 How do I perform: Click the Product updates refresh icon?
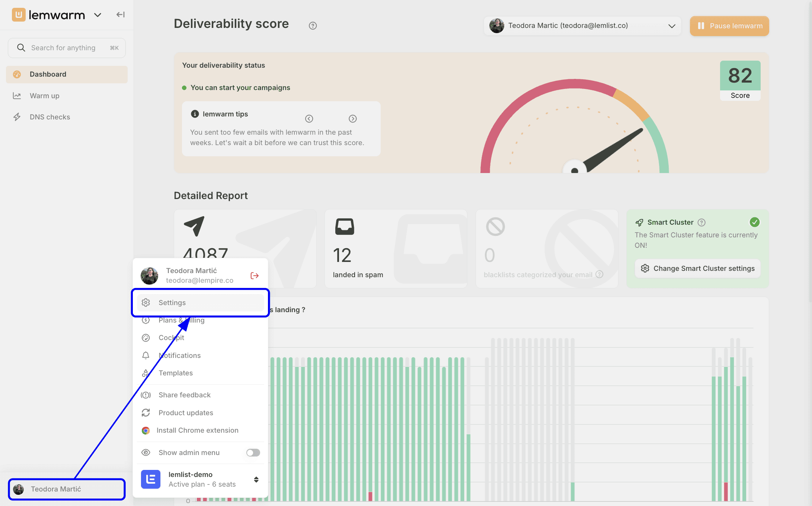point(146,413)
